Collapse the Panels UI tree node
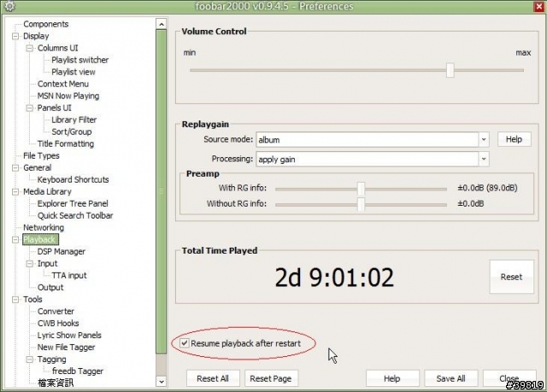 30,108
